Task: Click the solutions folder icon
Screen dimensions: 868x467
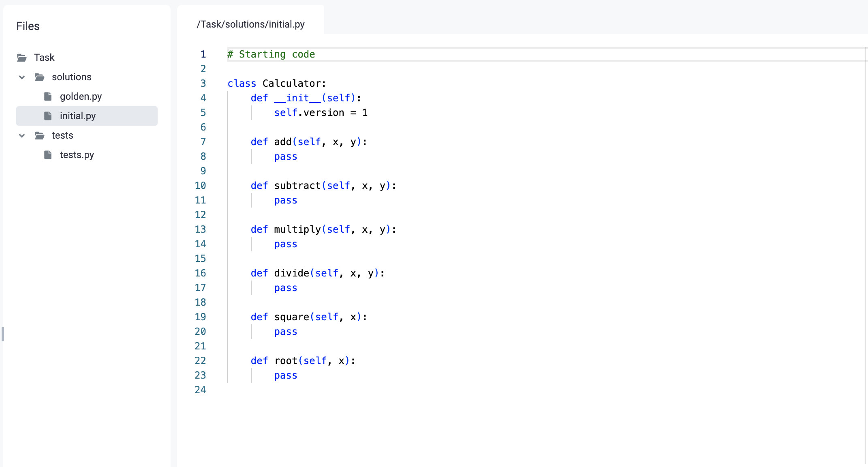Action: (x=40, y=77)
